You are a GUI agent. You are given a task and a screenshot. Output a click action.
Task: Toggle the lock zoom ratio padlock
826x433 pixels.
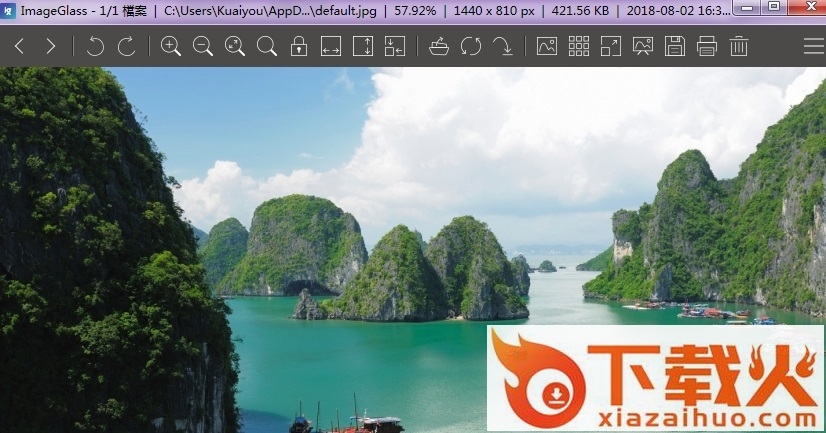[x=299, y=46]
